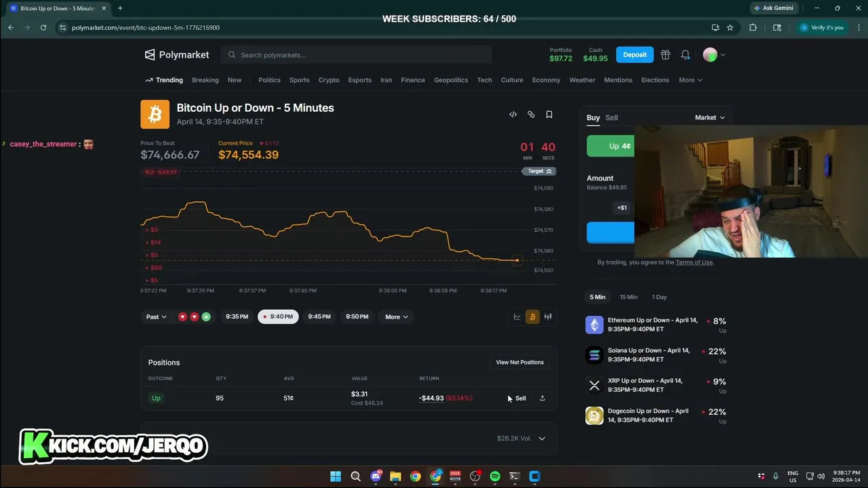
Task: Expand the More time slots dropdown
Action: click(x=397, y=317)
